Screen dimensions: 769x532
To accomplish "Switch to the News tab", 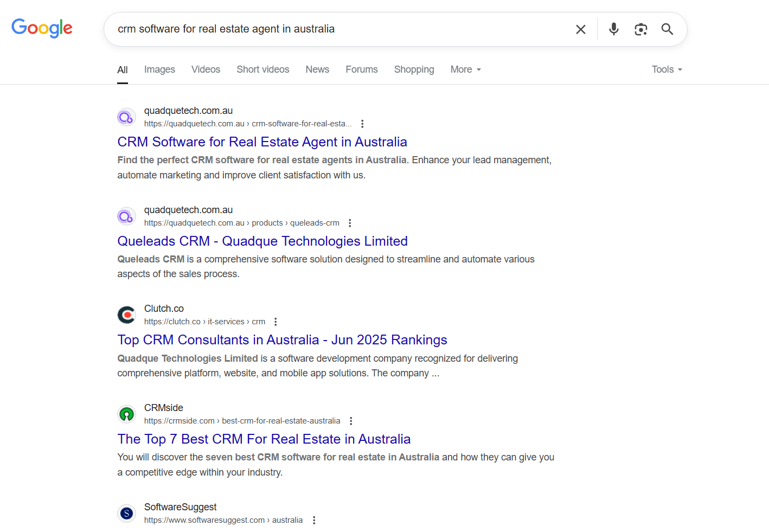I will (x=317, y=69).
